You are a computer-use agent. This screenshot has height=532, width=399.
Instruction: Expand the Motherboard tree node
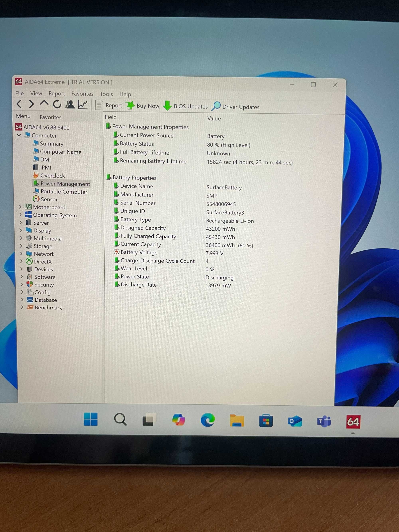coord(20,207)
